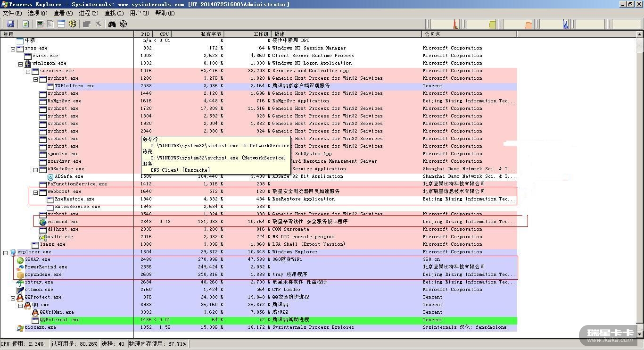The width and height of the screenshot is (644, 350).
Task: Click the blue I/O mini graph
Action: click(x=554, y=24)
